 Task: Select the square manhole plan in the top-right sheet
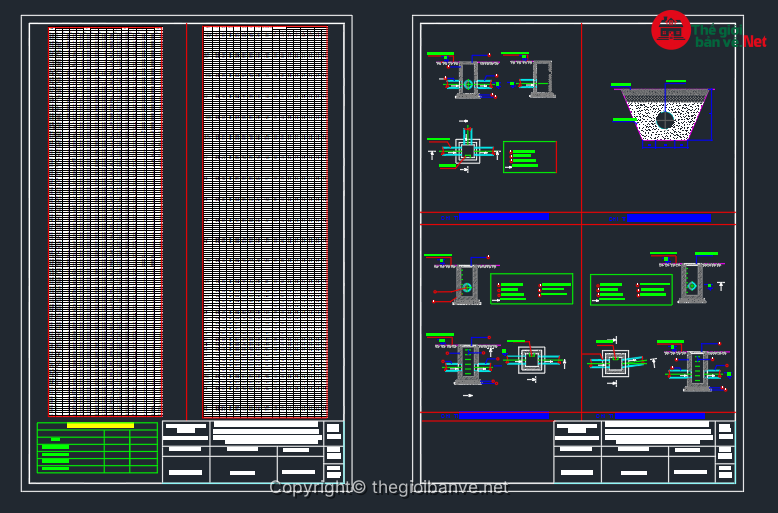point(467,150)
